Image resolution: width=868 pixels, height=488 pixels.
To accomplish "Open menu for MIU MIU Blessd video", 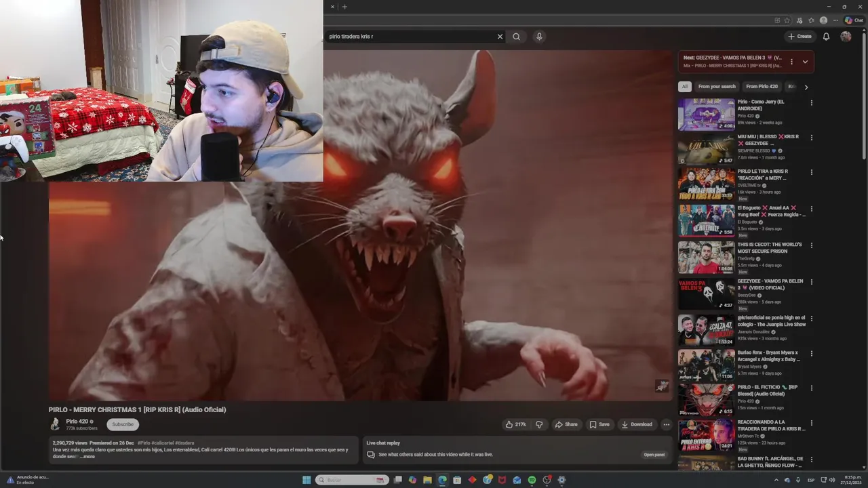I will (812, 138).
